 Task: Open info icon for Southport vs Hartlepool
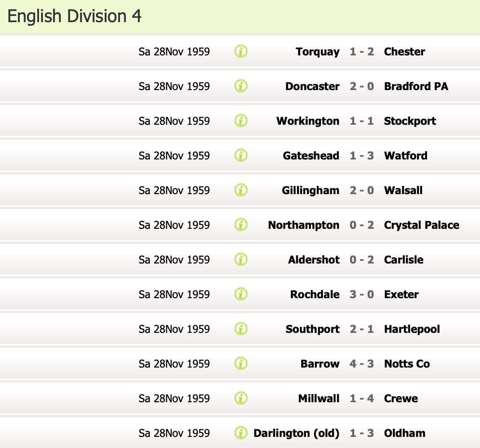241,329
